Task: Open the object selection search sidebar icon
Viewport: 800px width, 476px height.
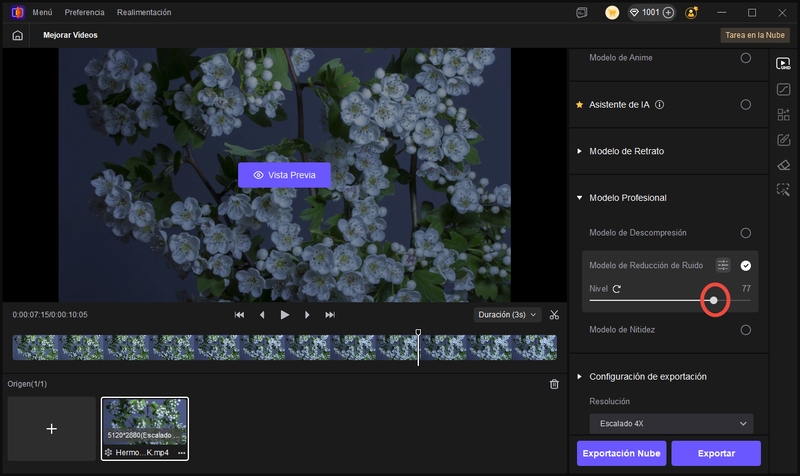Action: [783, 190]
